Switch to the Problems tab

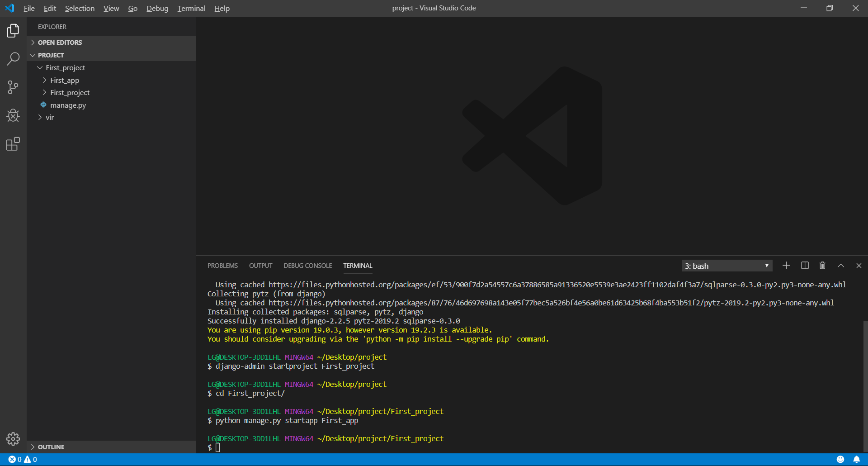click(222, 266)
